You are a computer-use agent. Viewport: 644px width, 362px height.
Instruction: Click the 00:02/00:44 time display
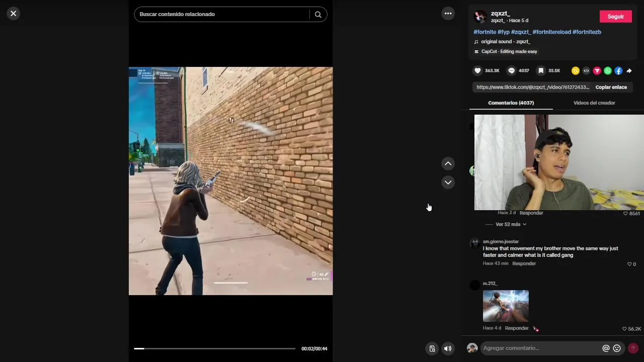314,348
